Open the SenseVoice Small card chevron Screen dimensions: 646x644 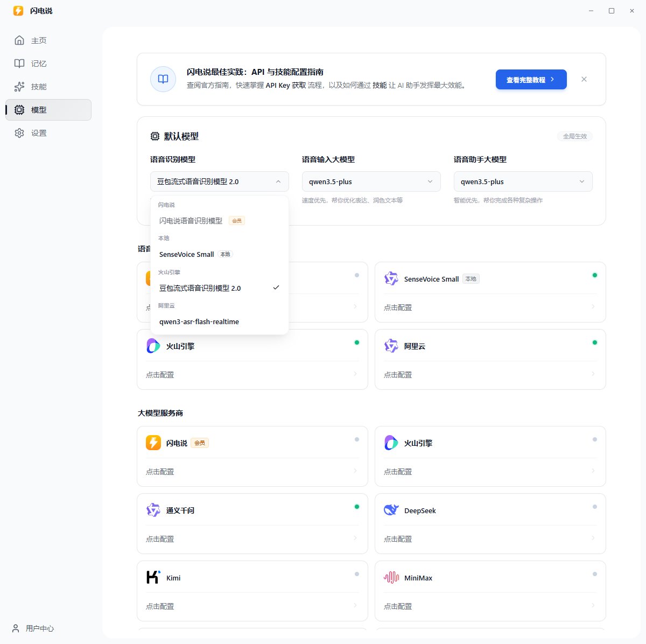pyautogui.click(x=593, y=307)
